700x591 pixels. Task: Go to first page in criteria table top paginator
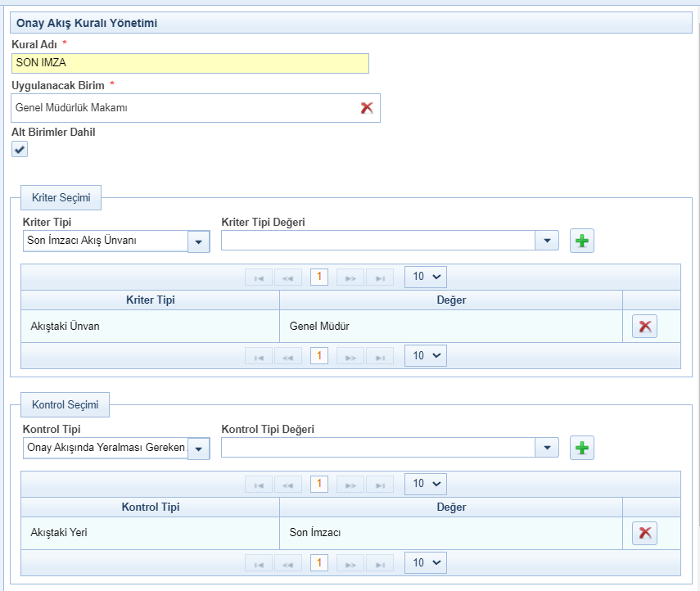click(259, 277)
